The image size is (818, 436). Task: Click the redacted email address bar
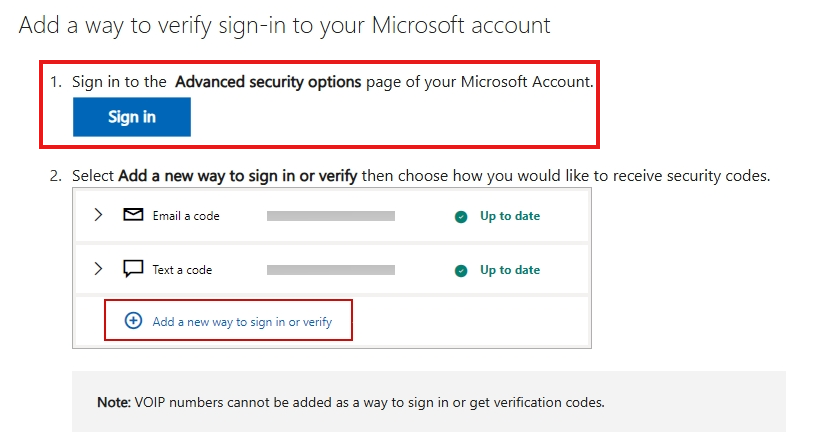point(331,216)
